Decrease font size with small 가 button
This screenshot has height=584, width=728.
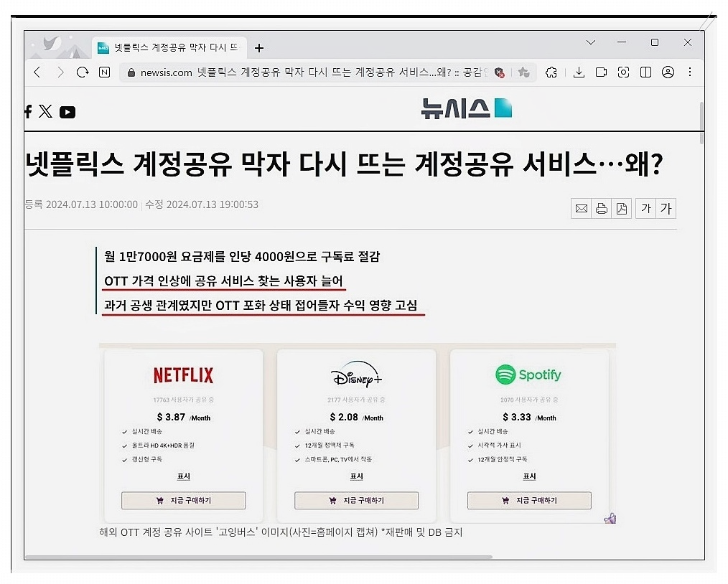pos(646,208)
